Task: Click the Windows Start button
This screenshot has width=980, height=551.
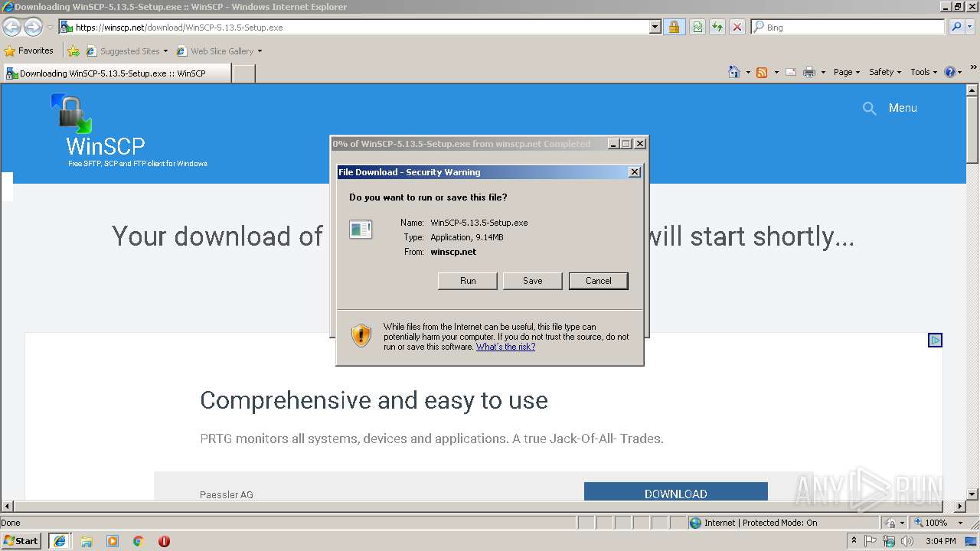Action: pos(21,541)
